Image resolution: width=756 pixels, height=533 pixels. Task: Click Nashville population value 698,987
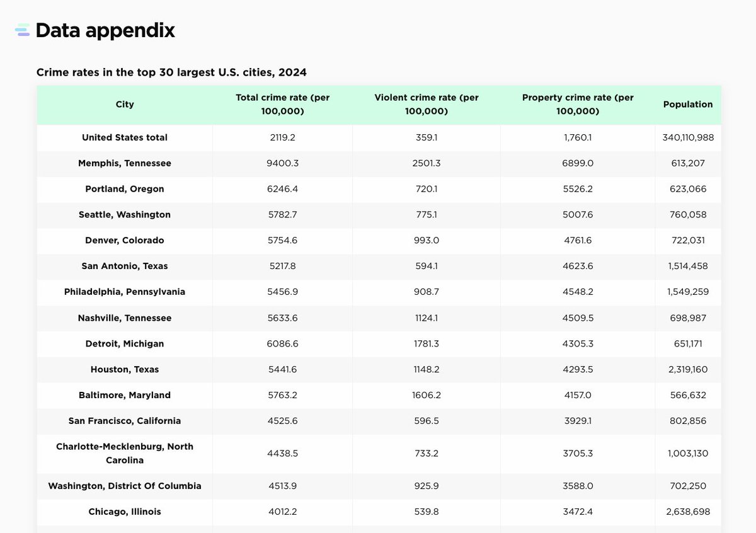pos(688,318)
